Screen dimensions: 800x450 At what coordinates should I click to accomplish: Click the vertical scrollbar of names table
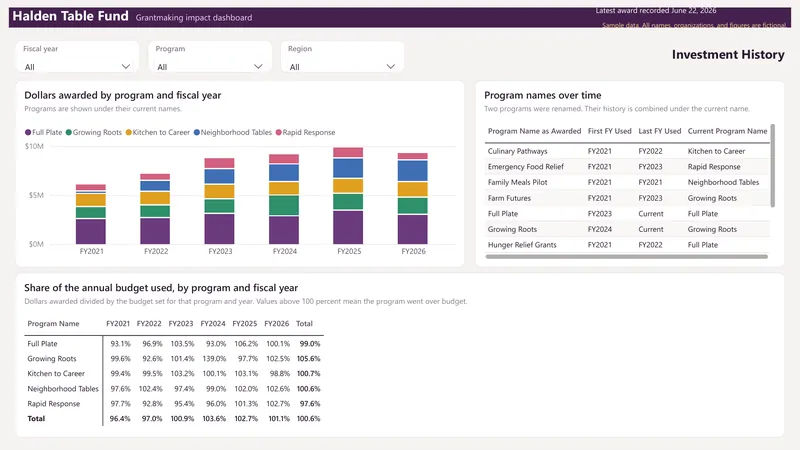tap(772, 166)
